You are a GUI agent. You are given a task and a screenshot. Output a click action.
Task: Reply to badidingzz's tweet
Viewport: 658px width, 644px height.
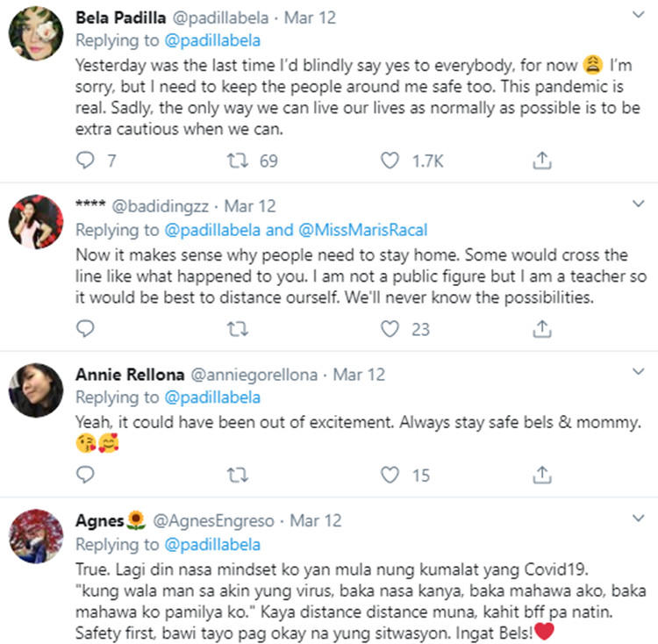(x=85, y=329)
